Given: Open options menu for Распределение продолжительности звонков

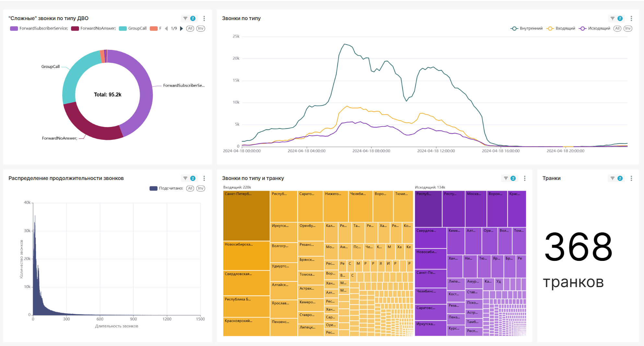Looking at the screenshot, I should (x=204, y=178).
